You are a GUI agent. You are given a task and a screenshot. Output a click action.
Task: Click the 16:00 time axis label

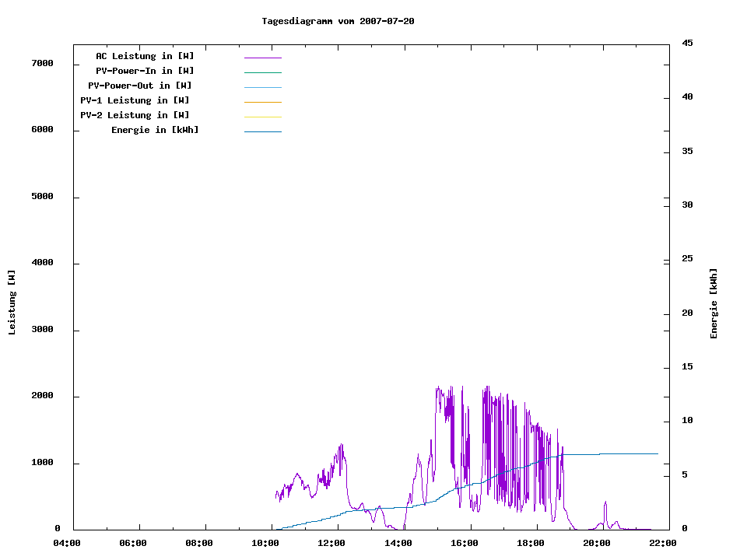point(465,543)
